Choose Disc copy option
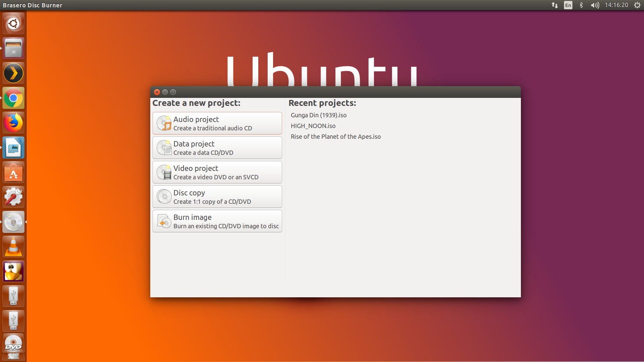Screen dimensions: 644x362 point(217,197)
